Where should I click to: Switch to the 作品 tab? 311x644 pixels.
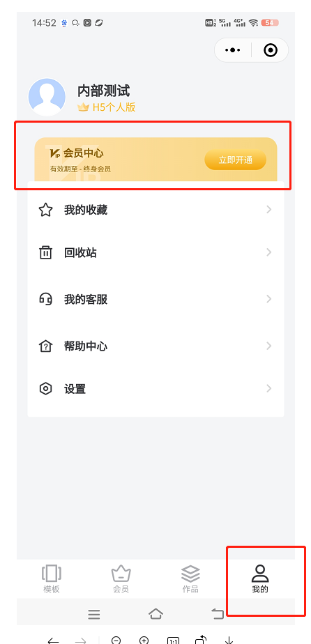(190, 578)
